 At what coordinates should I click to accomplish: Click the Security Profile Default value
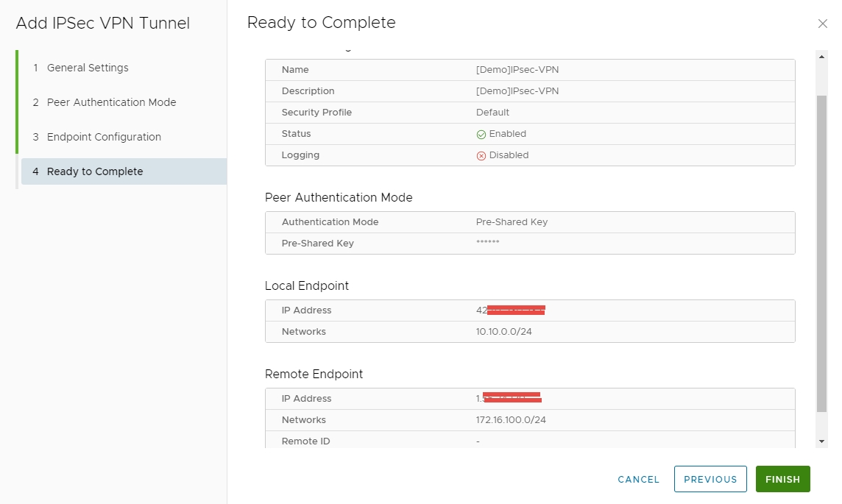tap(492, 113)
